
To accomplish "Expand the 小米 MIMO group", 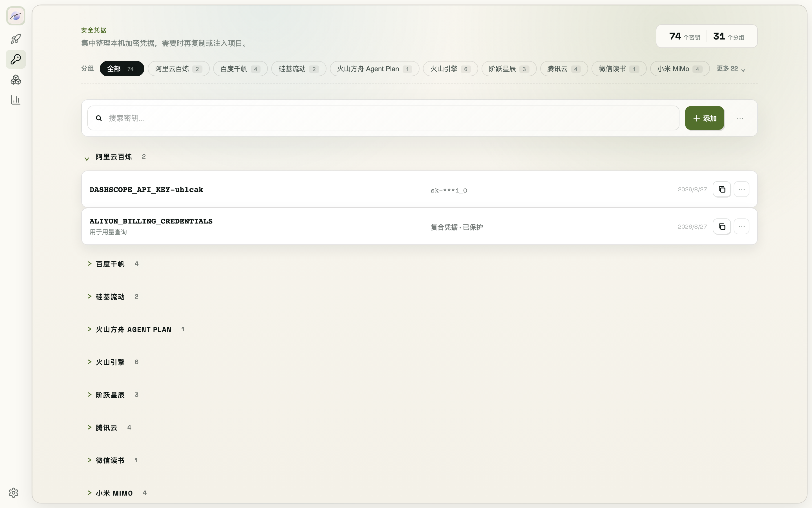I will coord(90,493).
